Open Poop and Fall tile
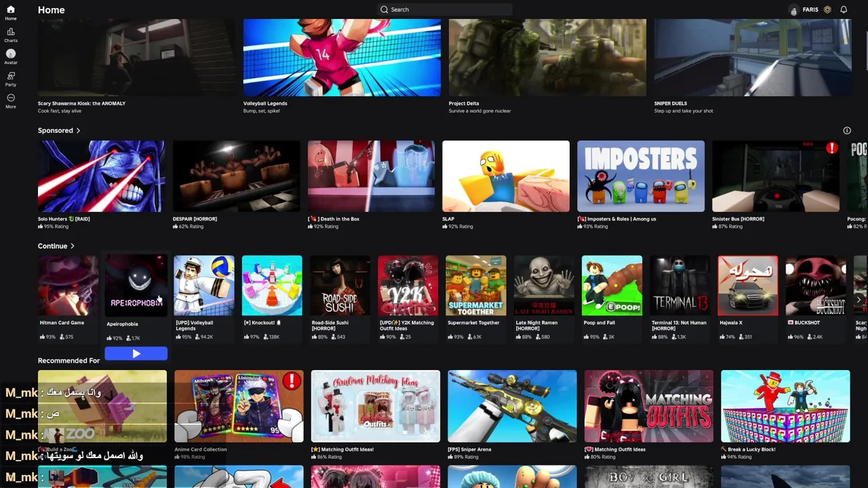Image resolution: width=868 pixels, height=488 pixels. tap(612, 285)
